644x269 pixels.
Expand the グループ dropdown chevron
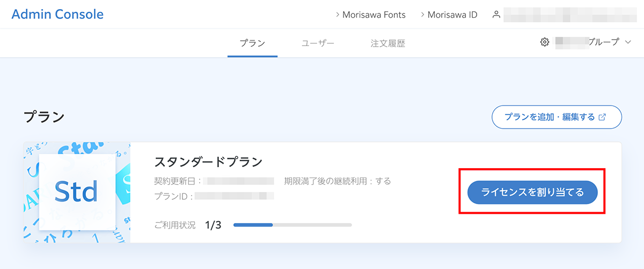(628, 42)
